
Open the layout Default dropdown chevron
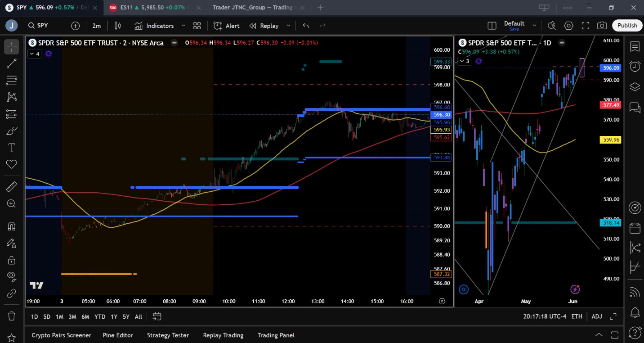[x=534, y=26]
